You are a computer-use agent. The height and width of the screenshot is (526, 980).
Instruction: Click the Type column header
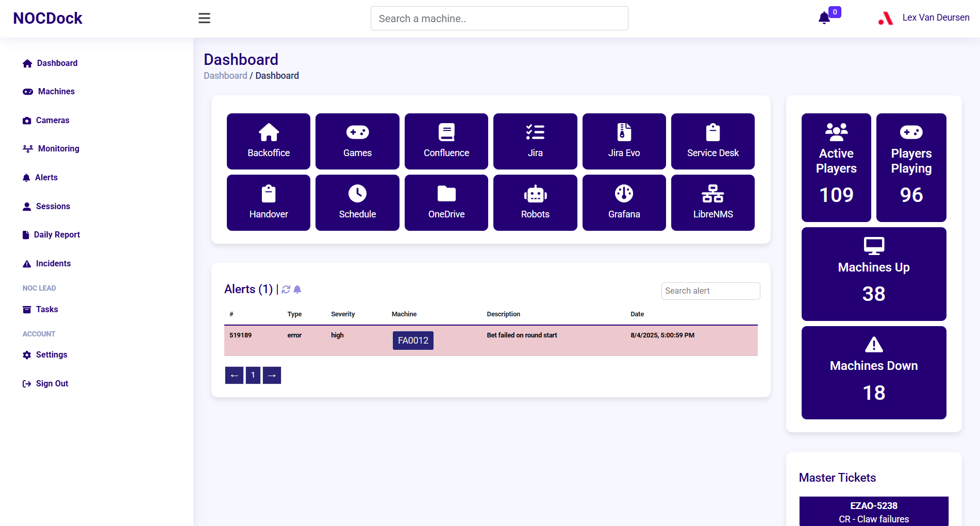294,314
